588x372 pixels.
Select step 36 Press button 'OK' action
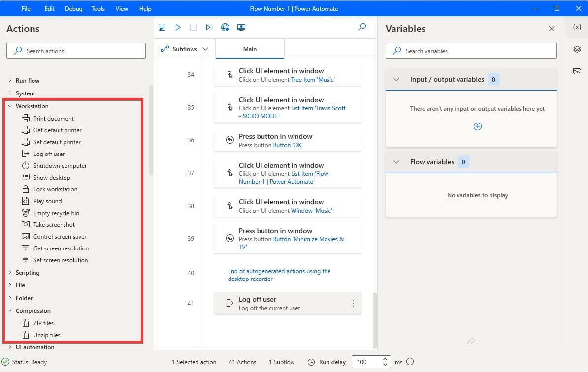[288, 140]
